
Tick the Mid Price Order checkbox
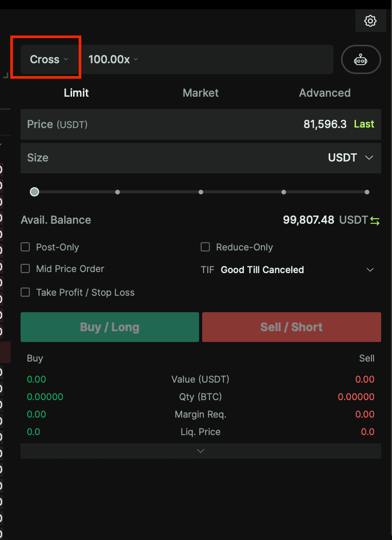[25, 268]
